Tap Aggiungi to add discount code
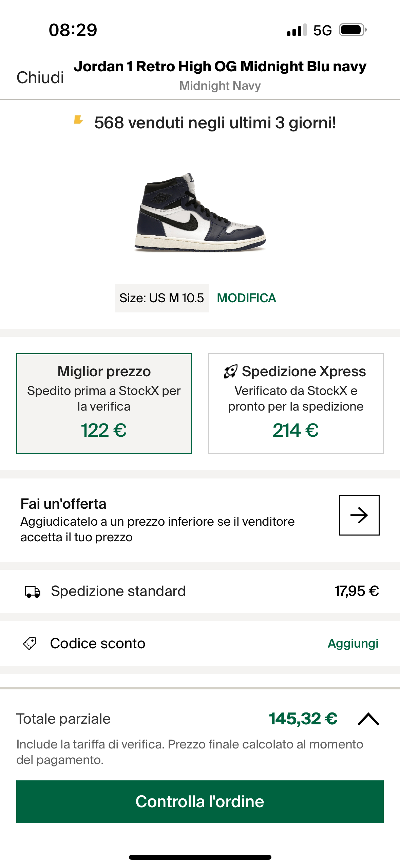The height and width of the screenshot is (868, 400). click(353, 643)
